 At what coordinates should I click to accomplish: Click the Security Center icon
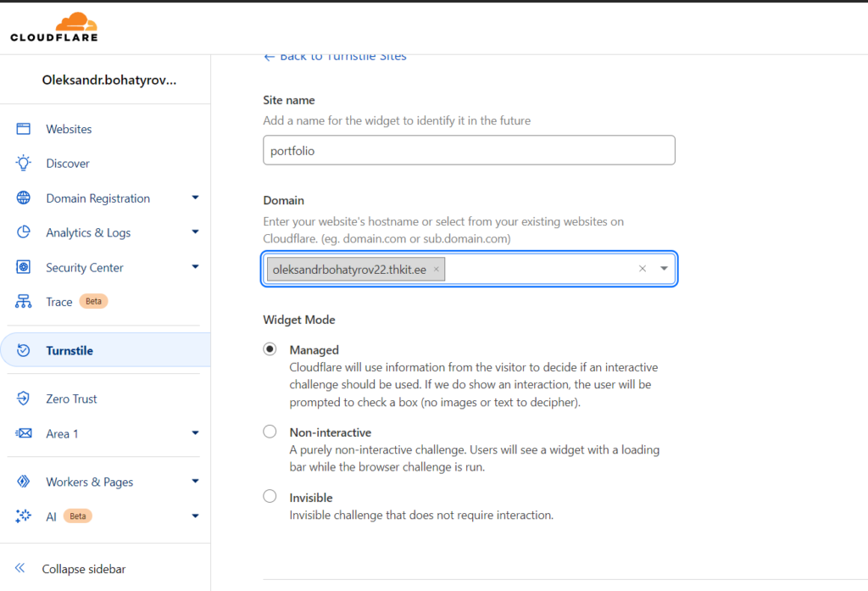23,267
